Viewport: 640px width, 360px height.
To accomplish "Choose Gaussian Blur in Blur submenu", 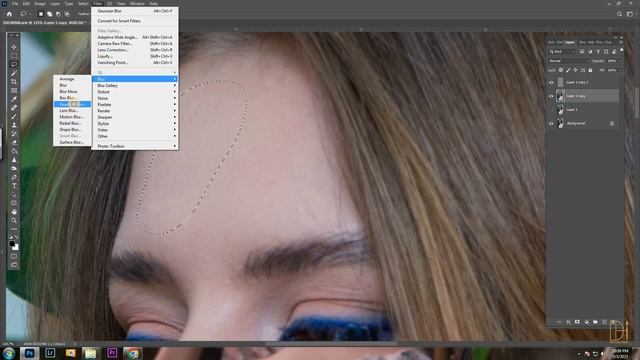I will click(x=72, y=104).
